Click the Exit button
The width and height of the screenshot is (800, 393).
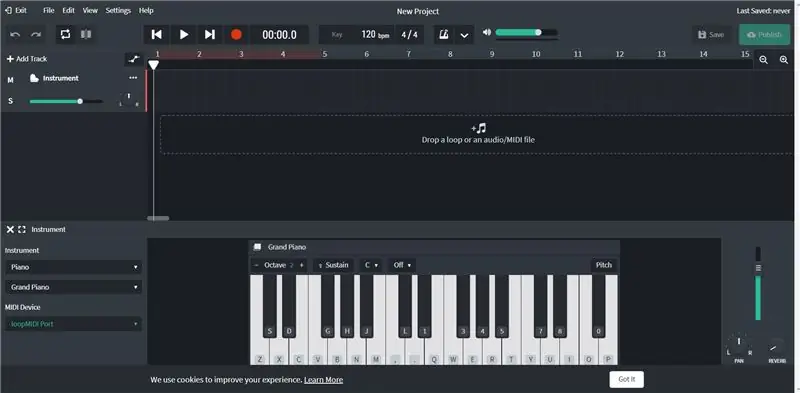pos(16,11)
